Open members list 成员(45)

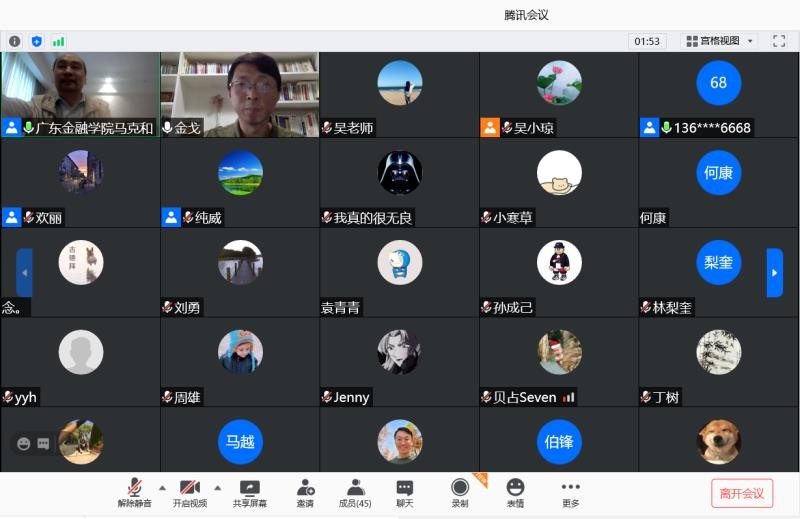(x=355, y=491)
